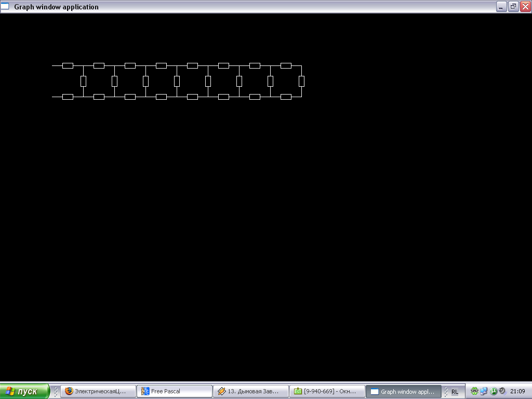
Task: Click the 21:09 system clock
Action: [x=517, y=391]
